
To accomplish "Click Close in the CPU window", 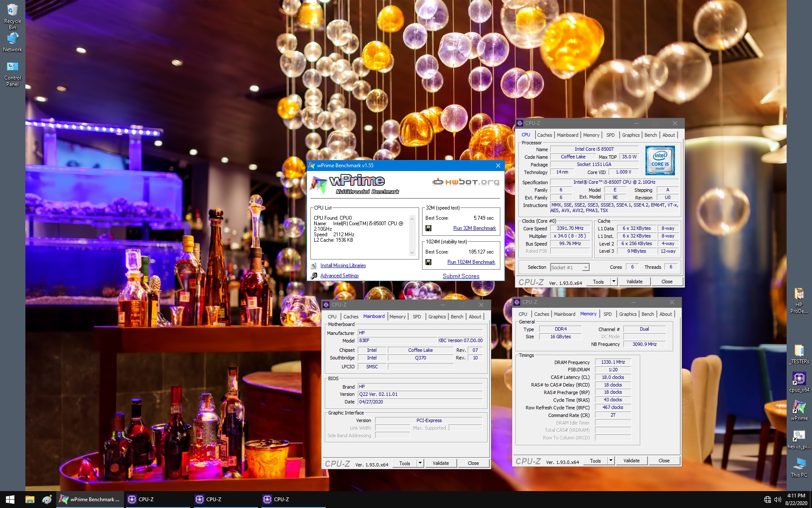I will [667, 282].
